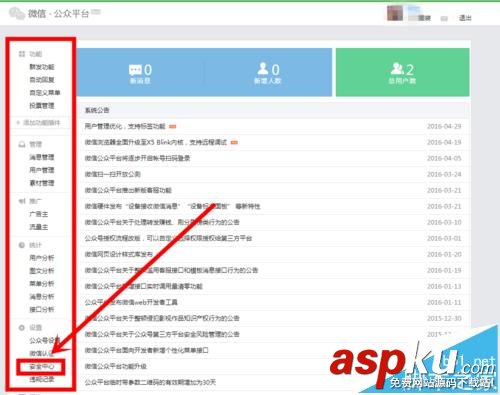The width and height of the screenshot is (500, 395).
Task: Click the date 2016-04-19
Action: 444,142
